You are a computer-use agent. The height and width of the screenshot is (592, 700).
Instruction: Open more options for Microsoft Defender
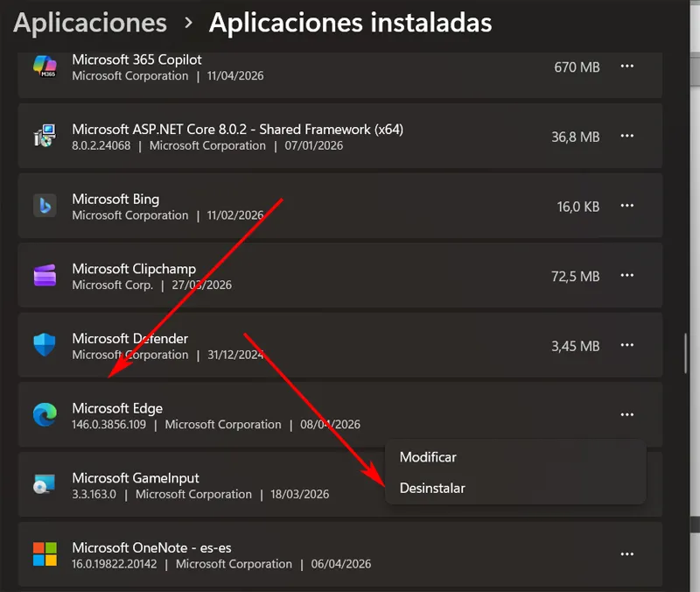(x=626, y=345)
